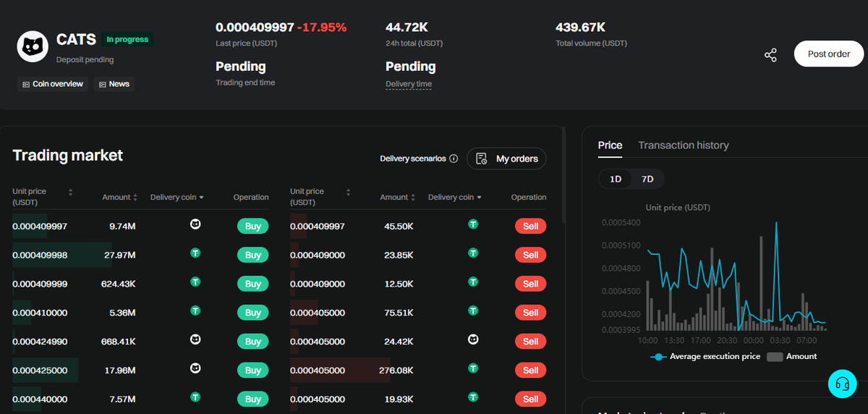
Task: Click Tether icon in 276.08K sell row
Action: click(473, 368)
